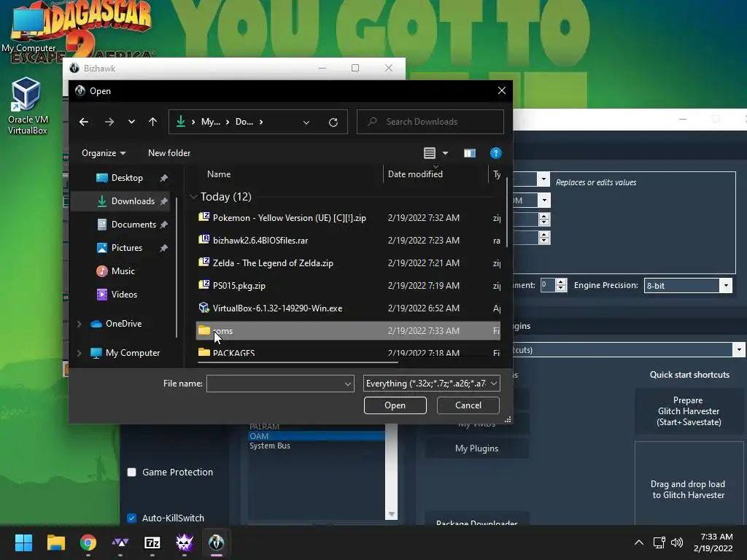The height and width of the screenshot is (560, 747).
Task: Unpin Pictures from quick access
Action: coord(164,248)
